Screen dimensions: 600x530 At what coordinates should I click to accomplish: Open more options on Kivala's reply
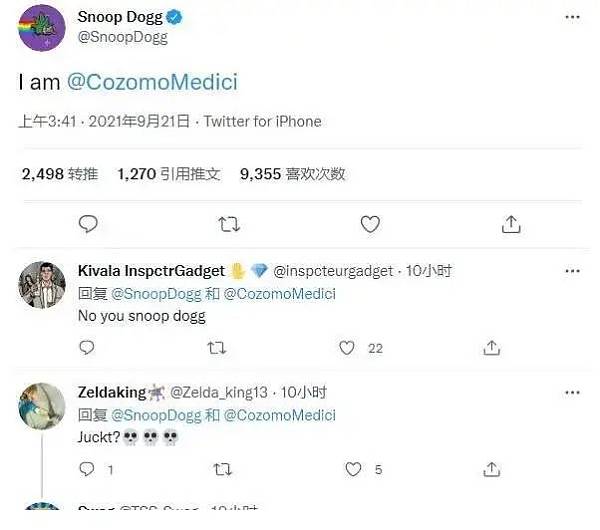coord(571,271)
